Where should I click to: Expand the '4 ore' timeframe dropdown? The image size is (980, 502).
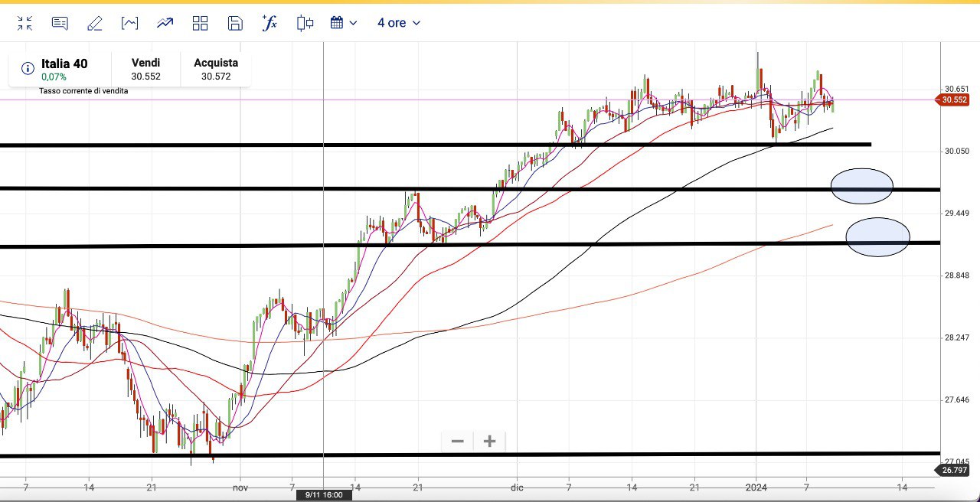pyautogui.click(x=399, y=23)
